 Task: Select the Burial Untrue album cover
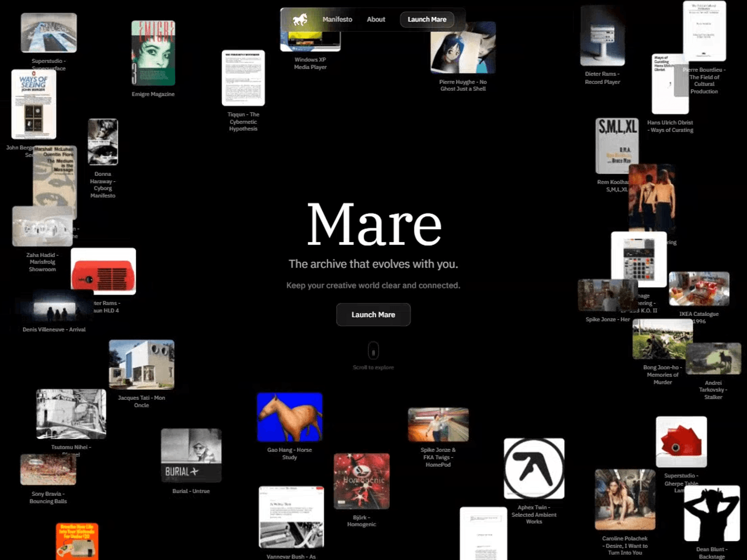click(191, 455)
